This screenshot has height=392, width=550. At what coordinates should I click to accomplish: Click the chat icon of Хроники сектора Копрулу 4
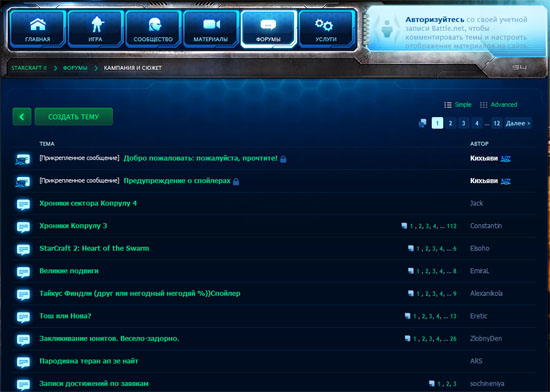24,204
